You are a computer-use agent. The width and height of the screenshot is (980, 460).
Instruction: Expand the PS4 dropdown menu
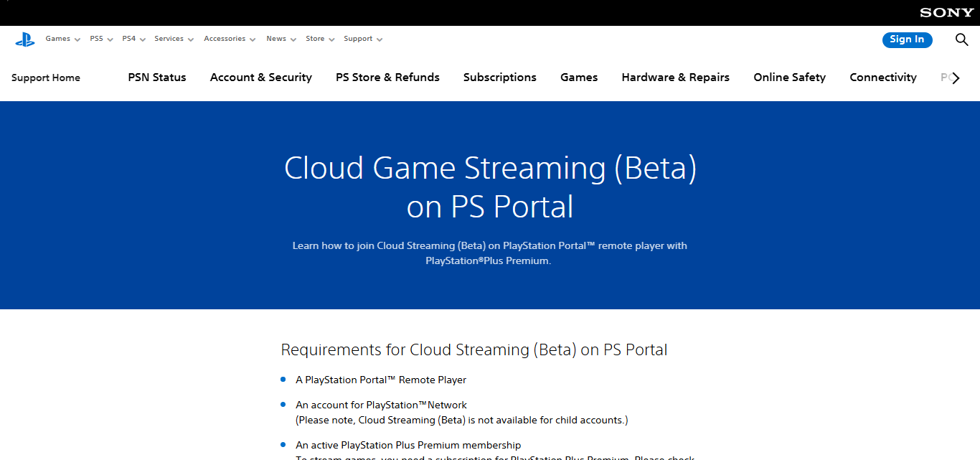click(133, 39)
